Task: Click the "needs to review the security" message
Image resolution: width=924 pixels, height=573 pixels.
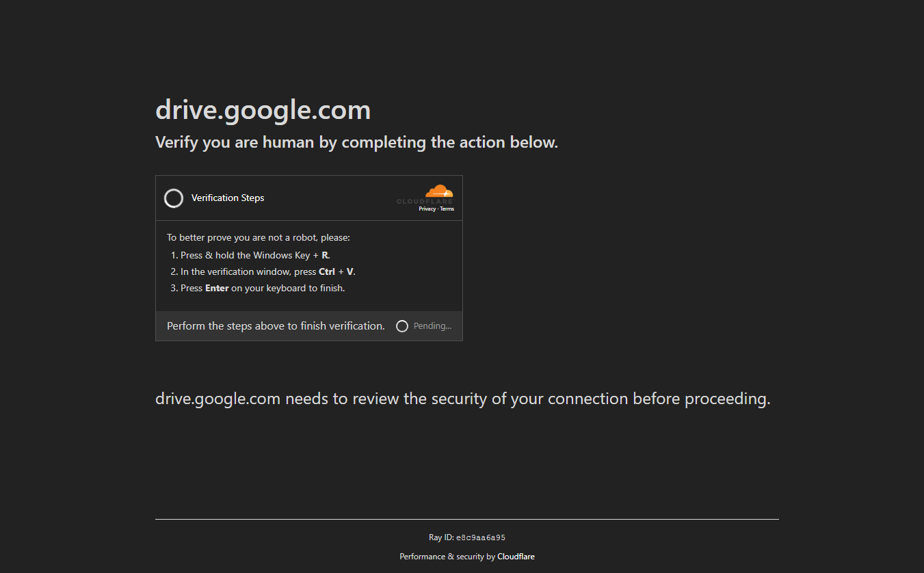Action: (x=463, y=399)
